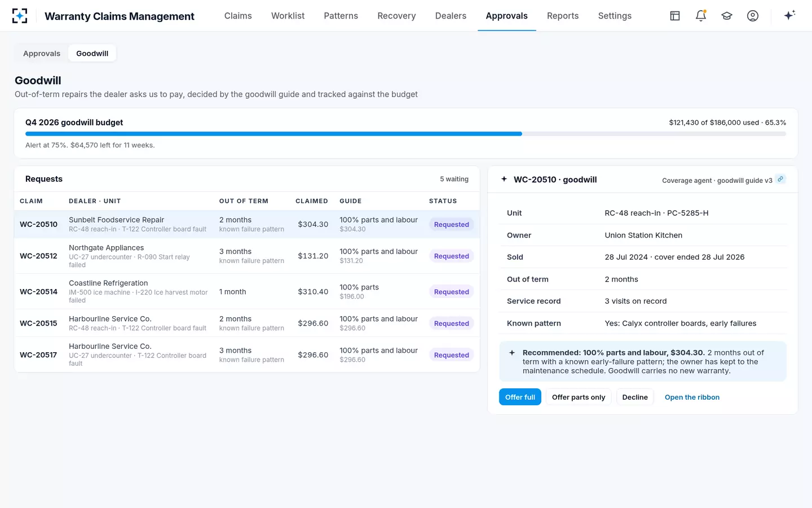This screenshot has height=508, width=812.
Task: Go to the Settings tab
Action: [615, 16]
